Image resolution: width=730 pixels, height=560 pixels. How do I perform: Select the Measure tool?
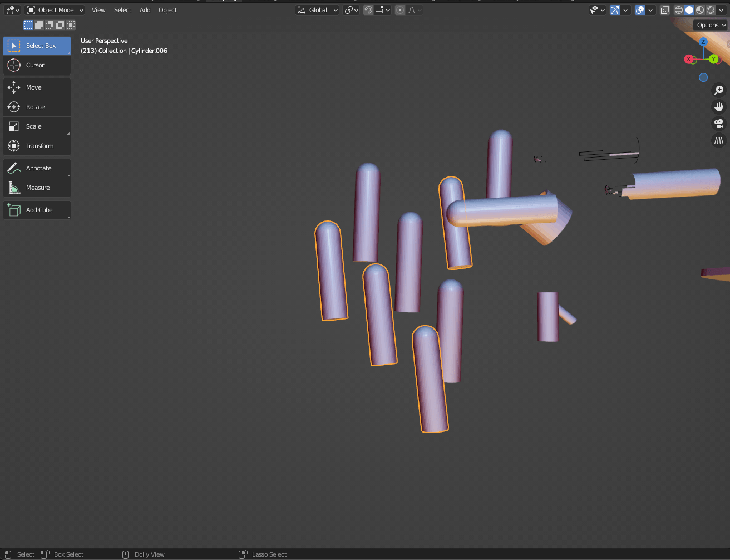37,188
